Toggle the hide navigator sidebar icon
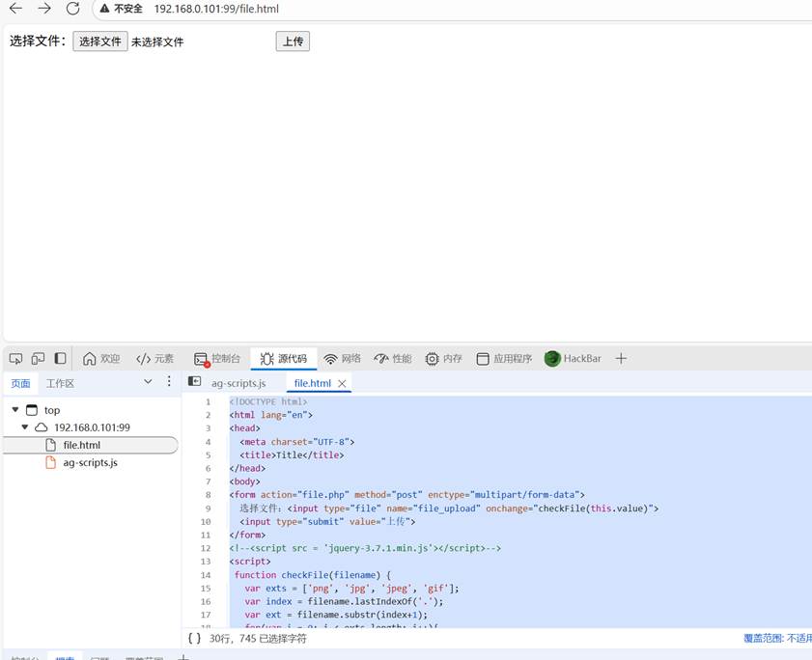The width and height of the screenshot is (812, 660). (195, 381)
